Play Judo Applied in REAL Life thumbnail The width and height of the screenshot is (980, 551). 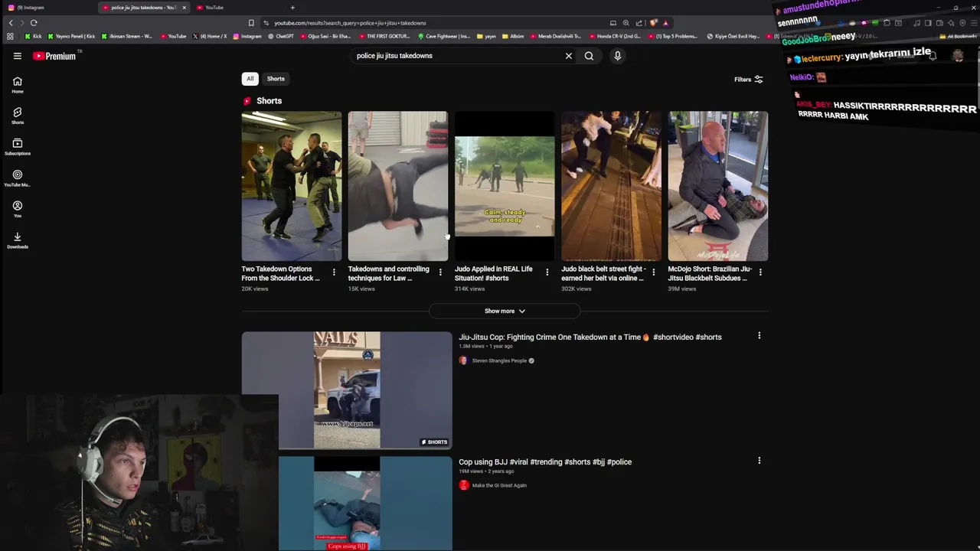point(505,186)
